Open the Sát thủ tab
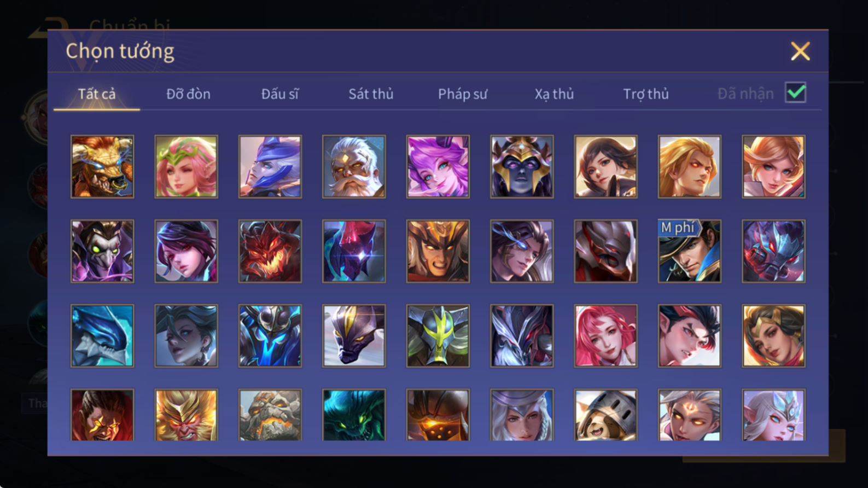The width and height of the screenshot is (868, 488). [371, 94]
